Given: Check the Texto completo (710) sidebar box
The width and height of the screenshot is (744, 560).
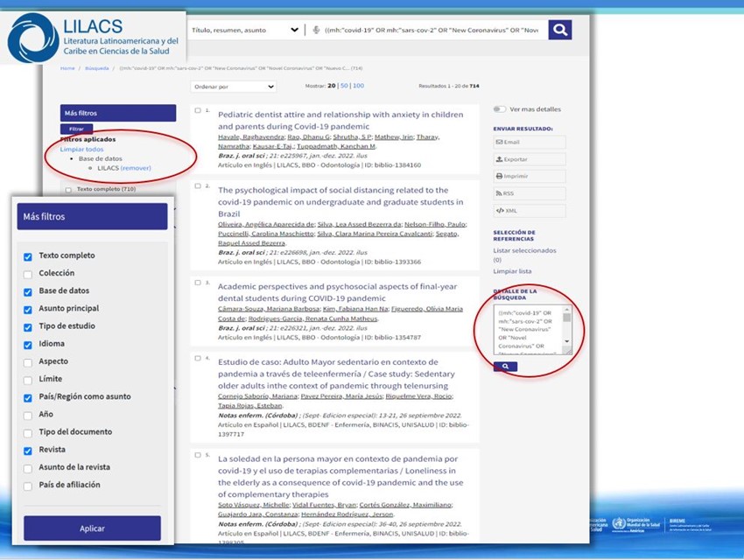Looking at the screenshot, I should tap(68, 190).
